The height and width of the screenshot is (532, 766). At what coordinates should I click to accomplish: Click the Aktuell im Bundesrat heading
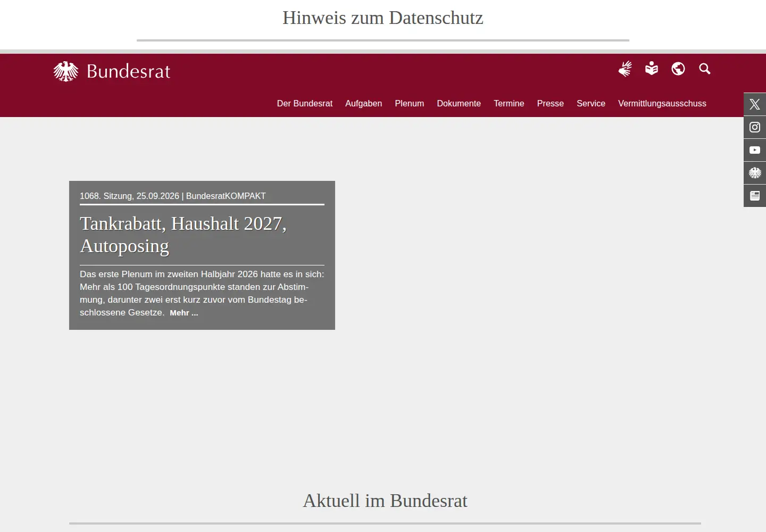tap(385, 501)
